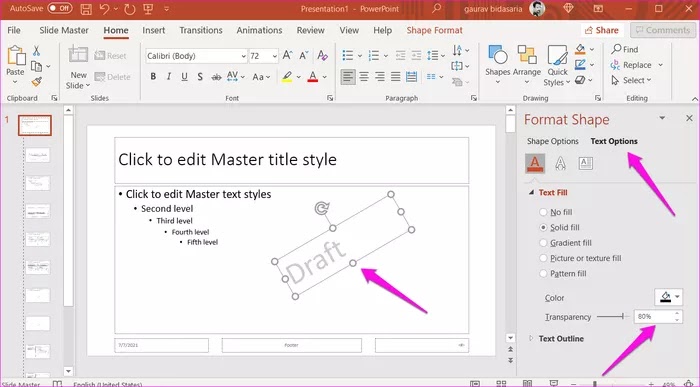Click the Transparency slider
This screenshot has width=700, height=387.
coord(612,316)
